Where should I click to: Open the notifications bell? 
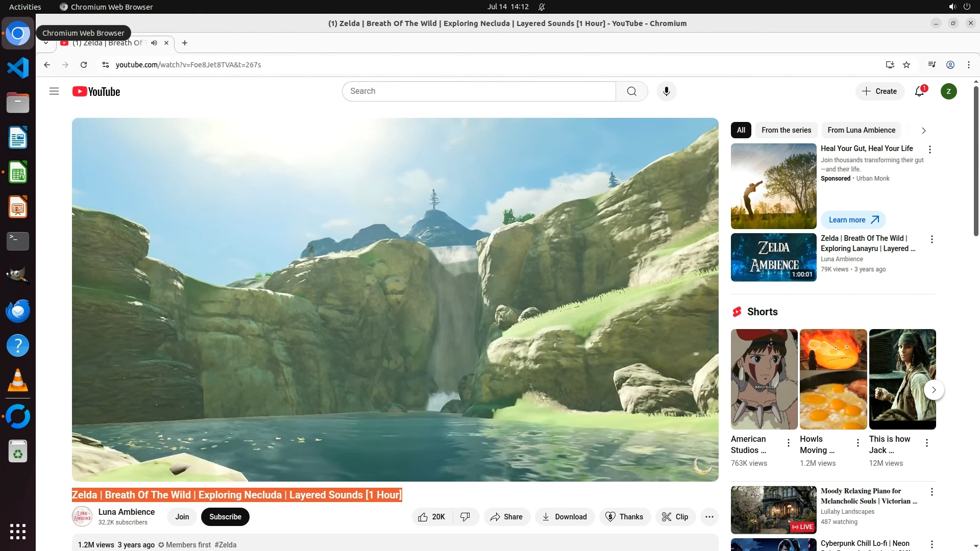[919, 91]
